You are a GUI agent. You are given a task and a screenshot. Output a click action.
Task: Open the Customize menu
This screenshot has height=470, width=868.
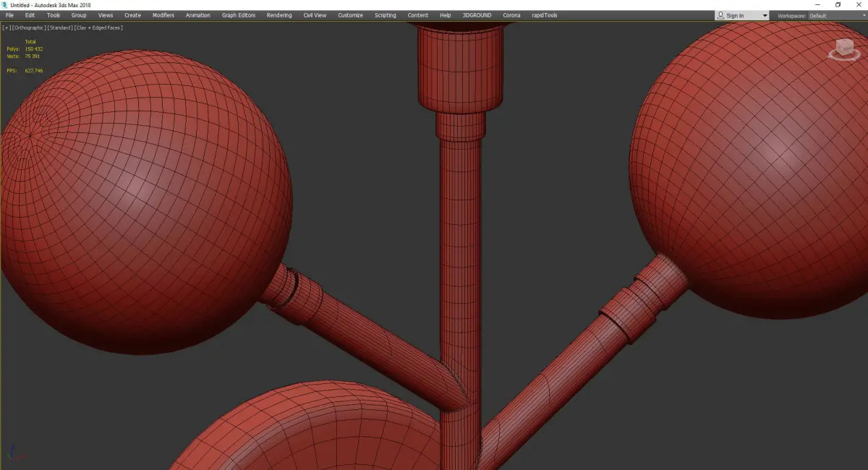(x=351, y=15)
